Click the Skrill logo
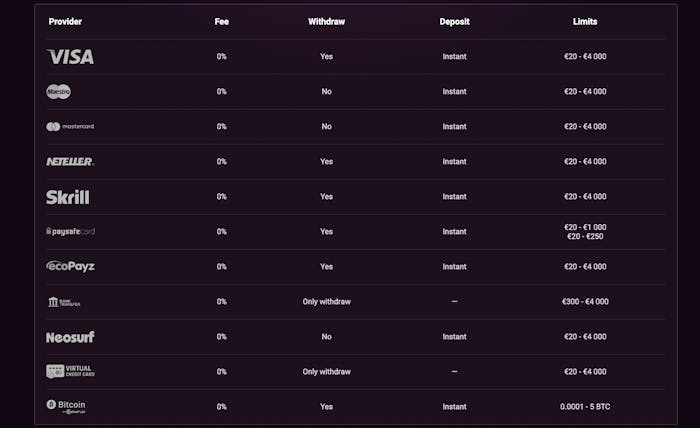 67,197
